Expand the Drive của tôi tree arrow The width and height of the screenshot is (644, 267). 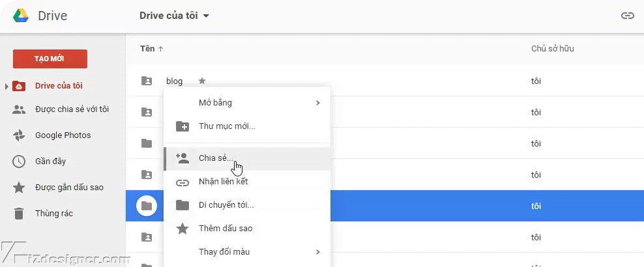[x=7, y=86]
